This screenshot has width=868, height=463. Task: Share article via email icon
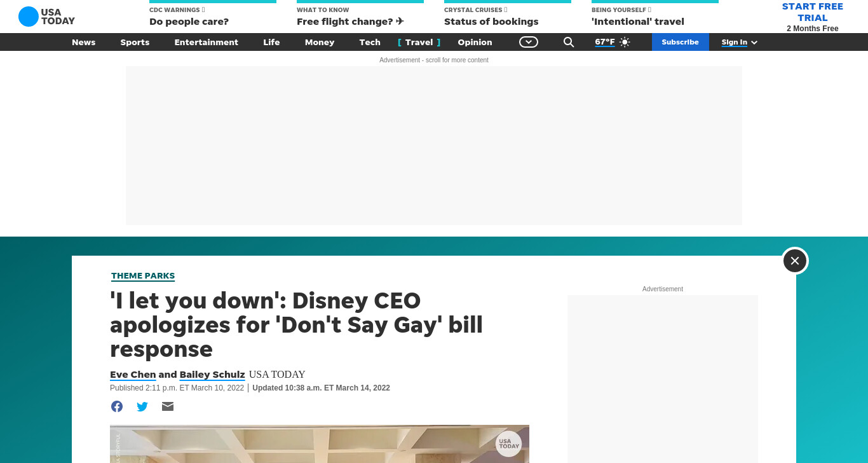tap(168, 406)
